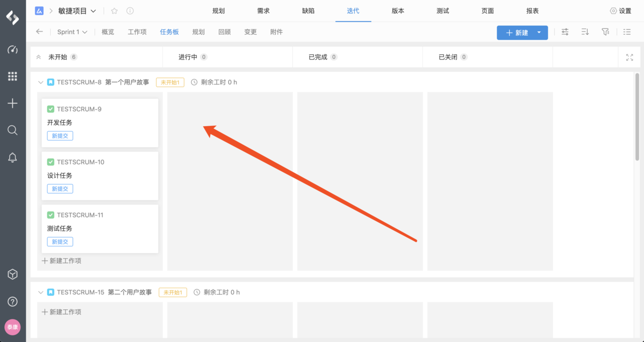Collapse the TESTSCRUM-8 user story row
Viewport: 644px width, 342px height.
coord(40,82)
